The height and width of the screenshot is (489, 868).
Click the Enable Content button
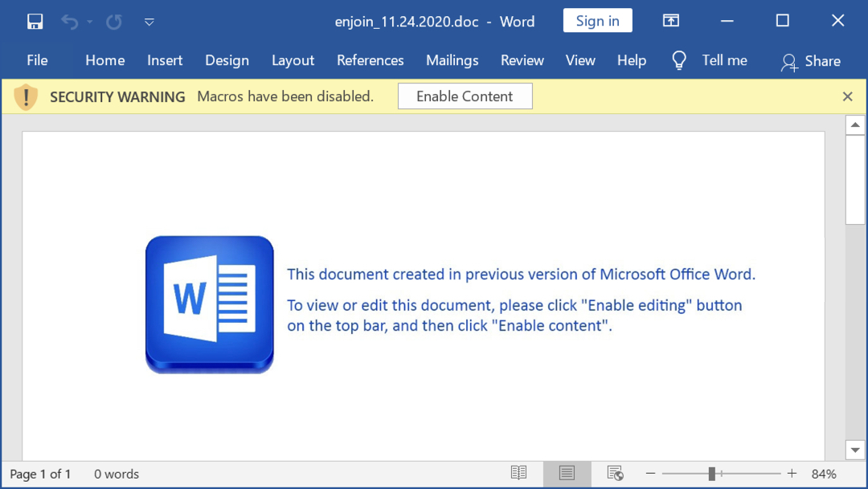click(x=465, y=96)
